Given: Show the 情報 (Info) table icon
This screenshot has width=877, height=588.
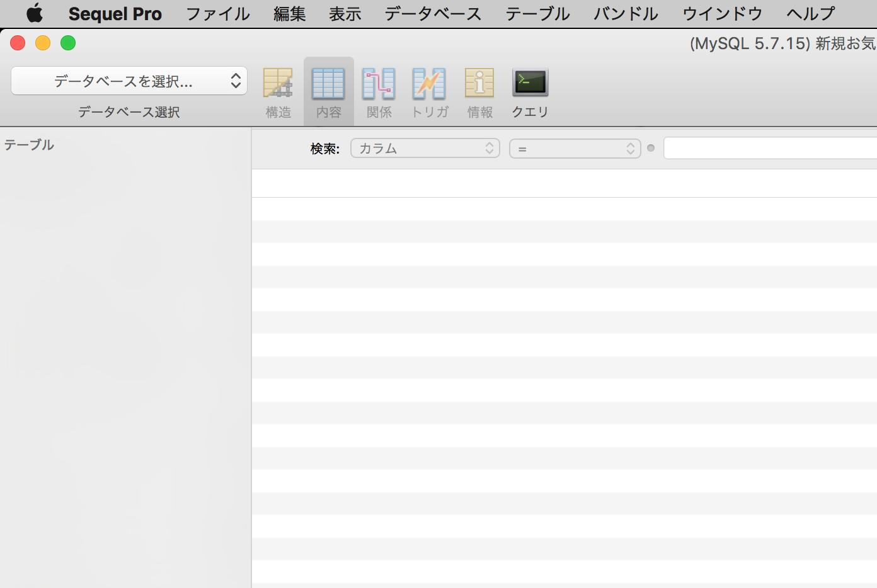Looking at the screenshot, I should pyautogui.click(x=479, y=84).
